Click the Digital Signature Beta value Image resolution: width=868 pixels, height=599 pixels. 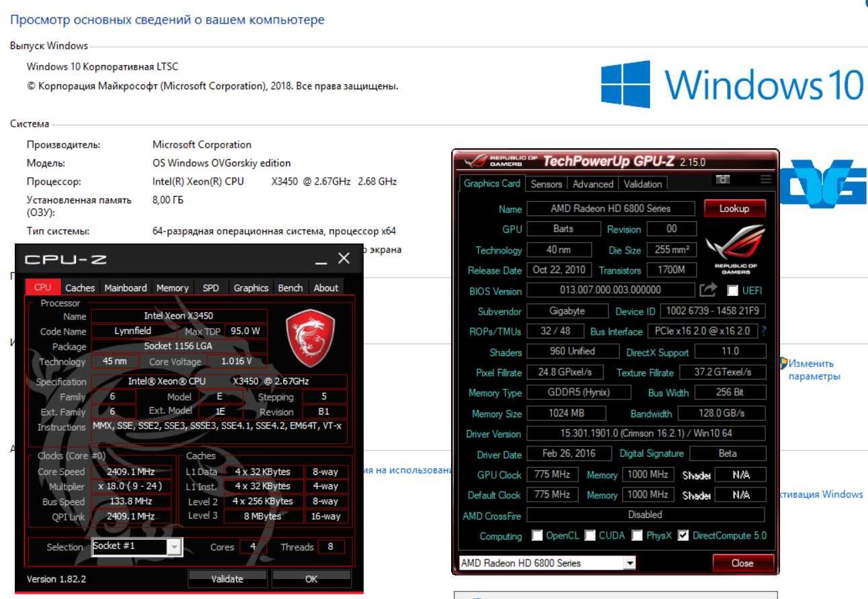point(727,453)
